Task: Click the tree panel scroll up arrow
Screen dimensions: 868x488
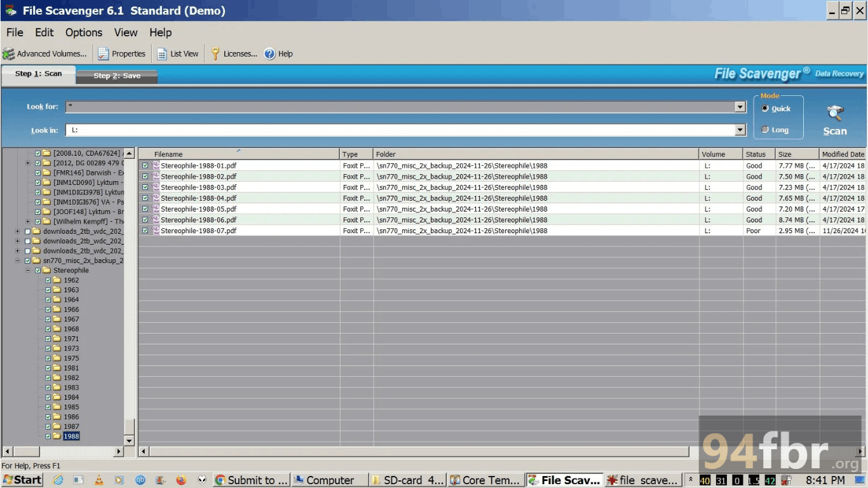Action: (130, 154)
